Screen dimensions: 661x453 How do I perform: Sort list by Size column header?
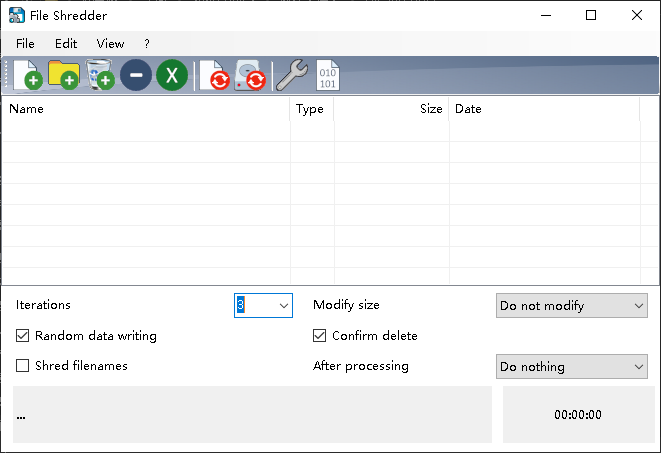391,109
